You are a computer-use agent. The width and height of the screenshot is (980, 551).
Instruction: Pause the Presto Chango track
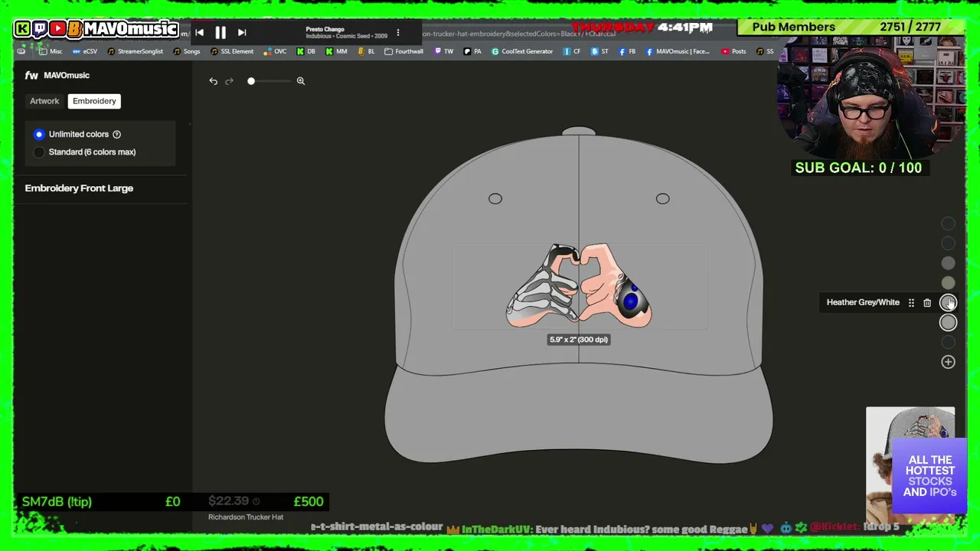coord(220,32)
